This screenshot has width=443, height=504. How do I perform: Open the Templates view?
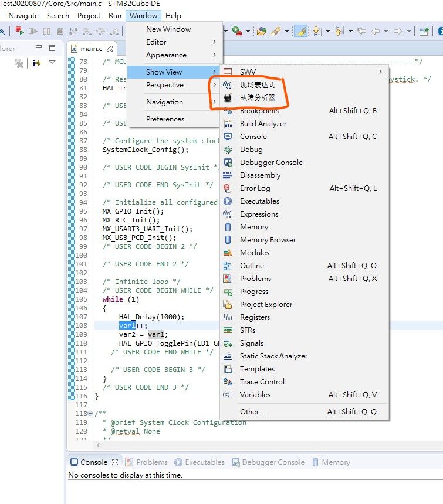pos(304,368)
